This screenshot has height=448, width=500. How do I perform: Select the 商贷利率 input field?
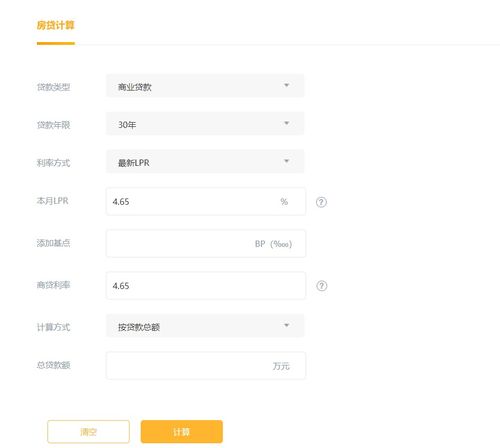point(206,286)
